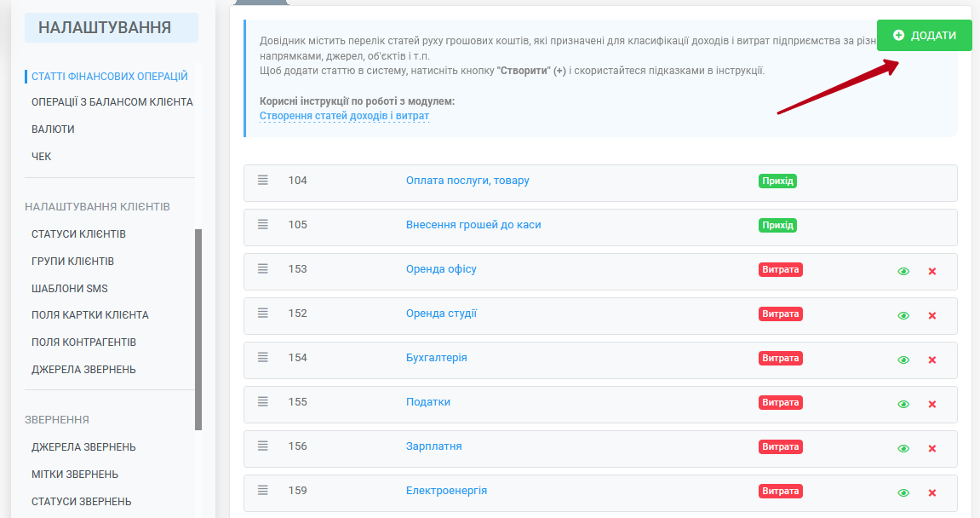Toggle visibility of Оренда офісу item

pyautogui.click(x=903, y=271)
